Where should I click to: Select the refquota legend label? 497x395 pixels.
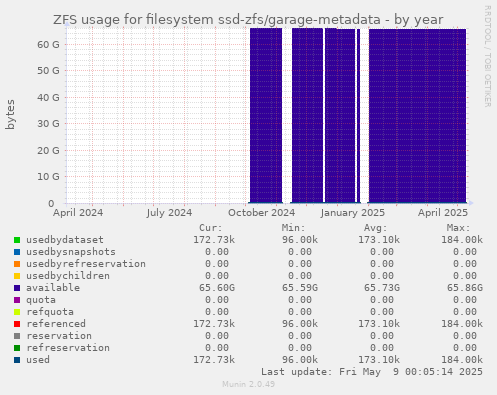50,312
